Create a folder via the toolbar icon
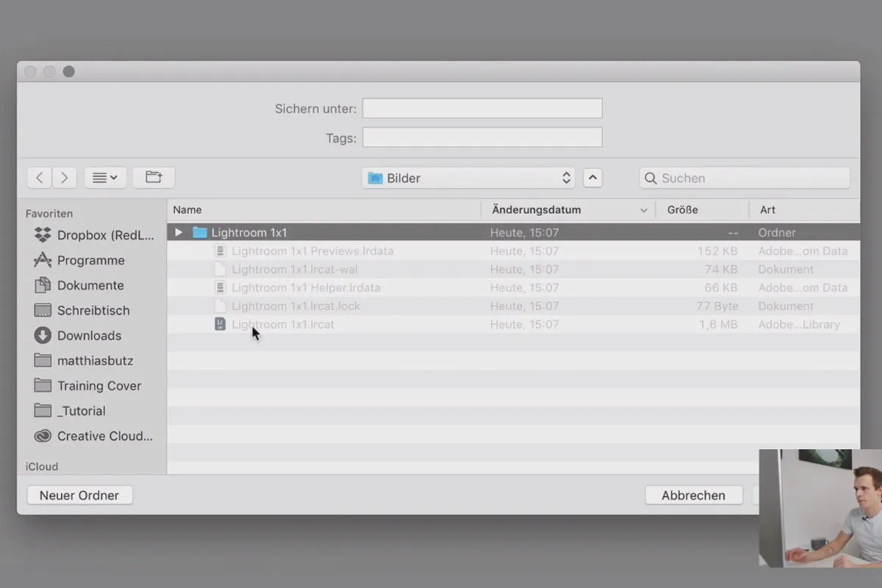The height and width of the screenshot is (588, 882). click(x=154, y=178)
